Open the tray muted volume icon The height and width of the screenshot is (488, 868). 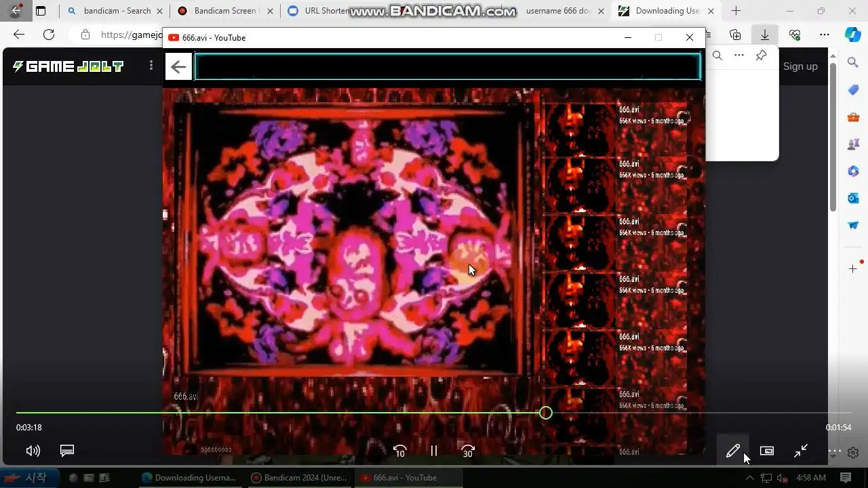[x=782, y=478]
